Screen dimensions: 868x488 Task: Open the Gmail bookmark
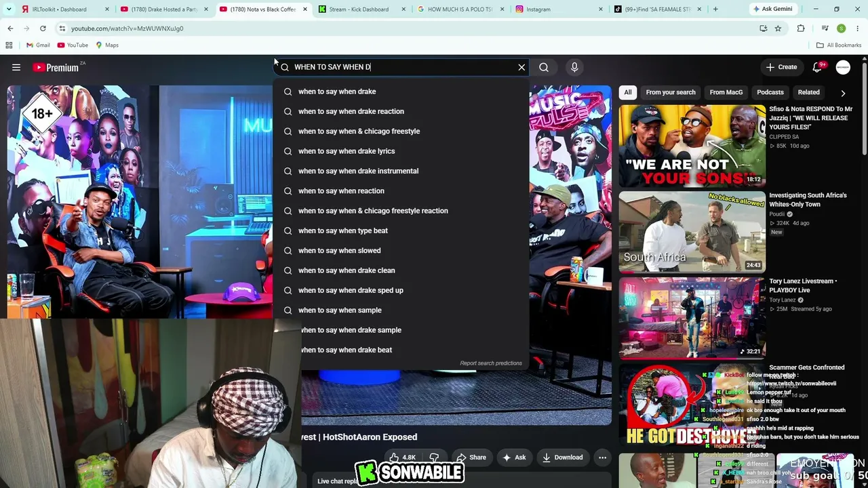tap(38, 45)
